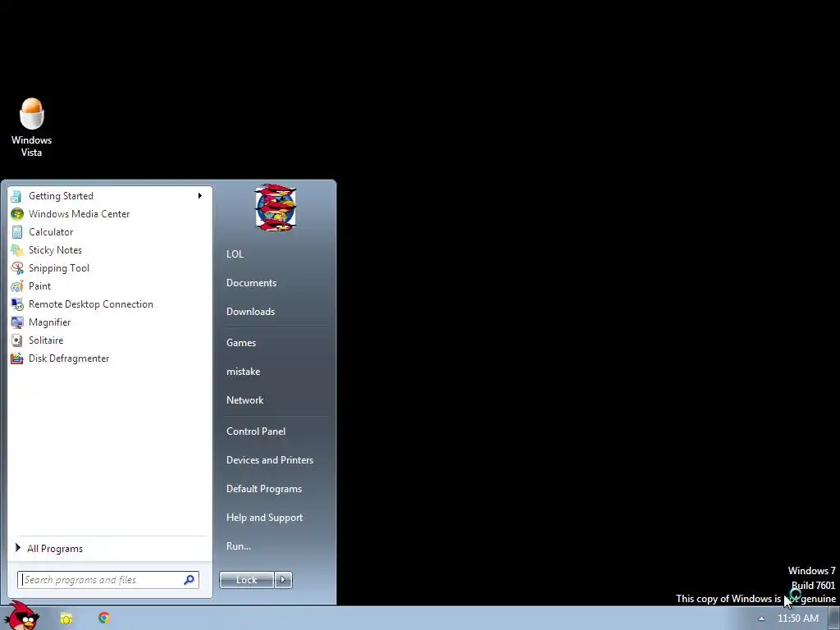840x630 pixels.
Task: Click the Lock button
Action: (246, 580)
